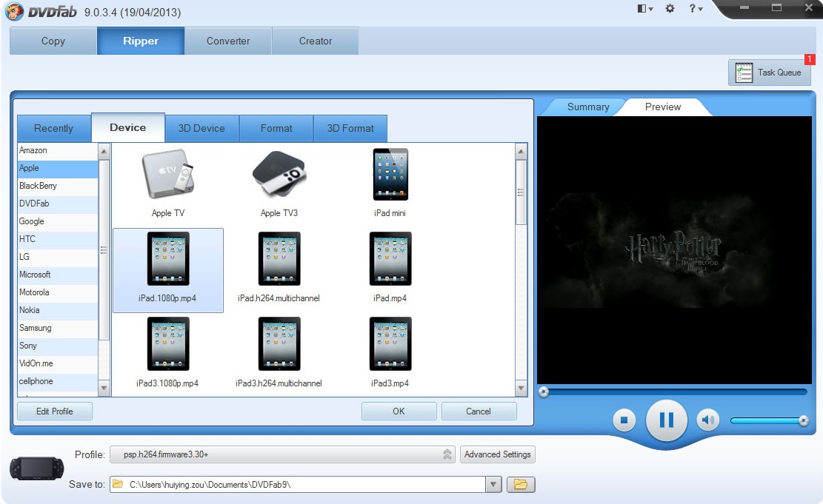The width and height of the screenshot is (823, 504).
Task: Switch to the Converter tab
Action: pos(227,41)
